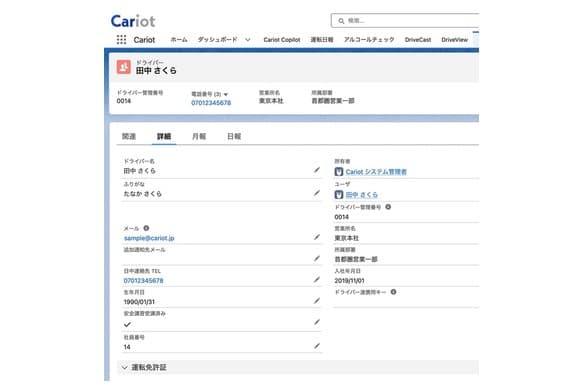Click 日中連絡先 TEL number link

tap(143, 281)
